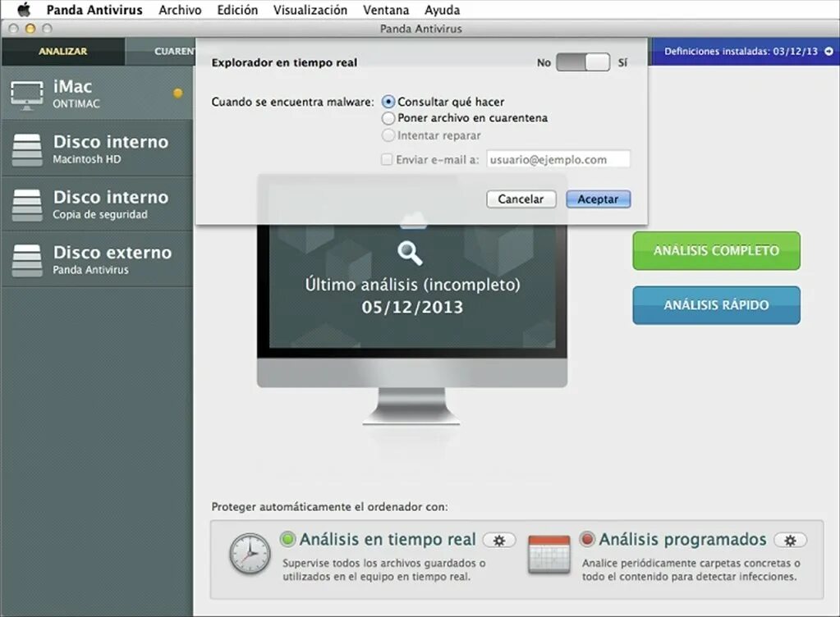Click the orange status dot next to iMac
The image size is (840, 617).
click(178, 93)
